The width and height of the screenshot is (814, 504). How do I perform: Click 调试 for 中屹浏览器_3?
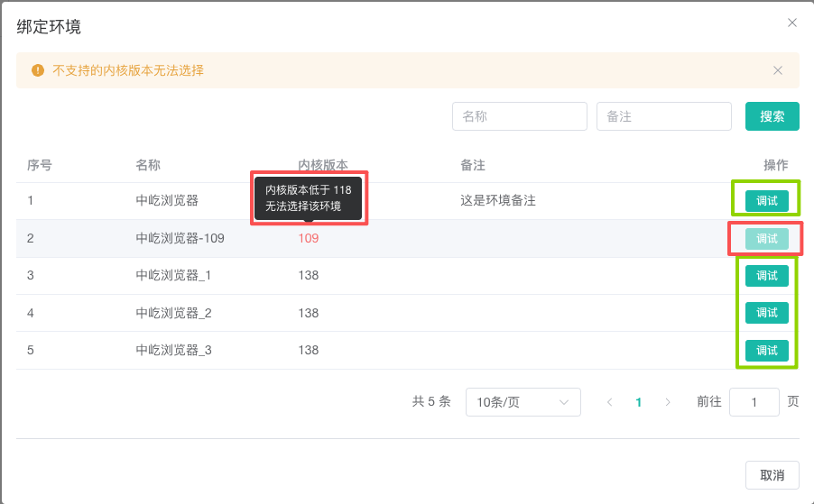tap(767, 351)
